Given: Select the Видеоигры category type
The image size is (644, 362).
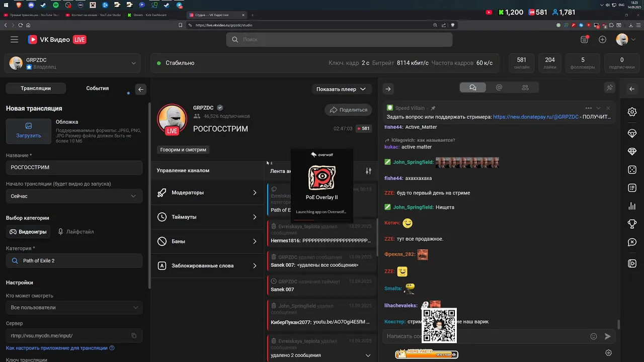Looking at the screenshot, I should pyautogui.click(x=28, y=232).
